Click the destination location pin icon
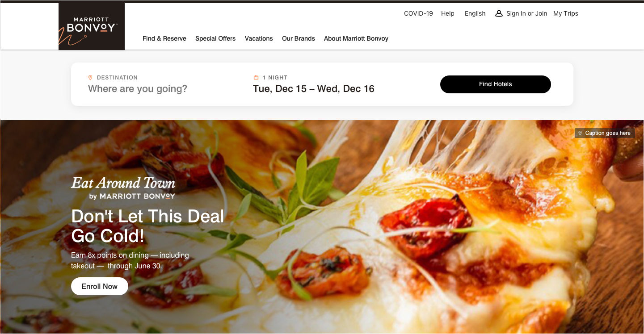The image size is (644, 334). pyautogui.click(x=90, y=78)
